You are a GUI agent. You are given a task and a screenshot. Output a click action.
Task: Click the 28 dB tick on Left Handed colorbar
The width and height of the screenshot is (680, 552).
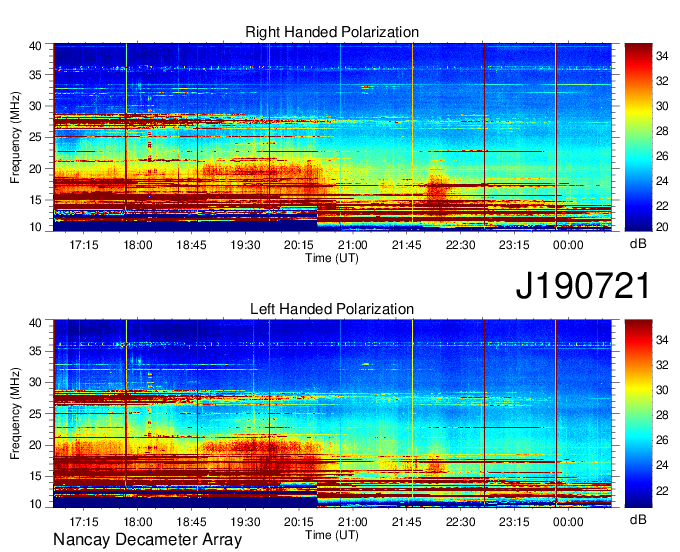pos(662,415)
